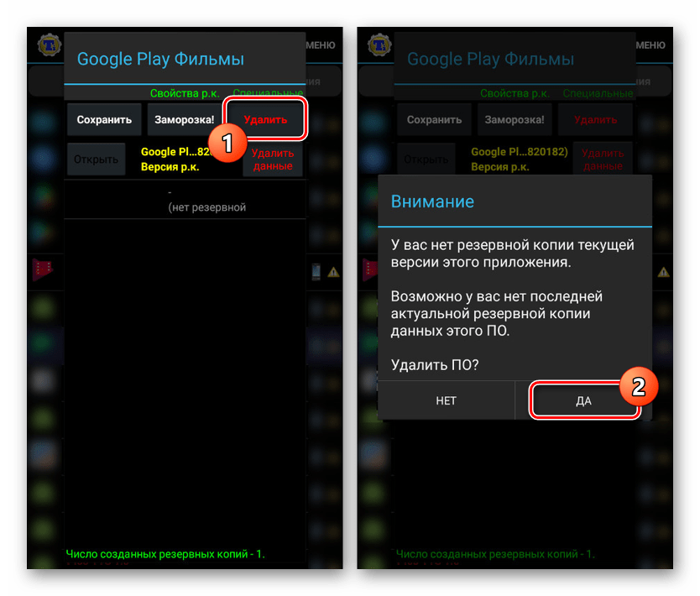Click red Удалить button in left screen
700x596 pixels.
tap(265, 120)
